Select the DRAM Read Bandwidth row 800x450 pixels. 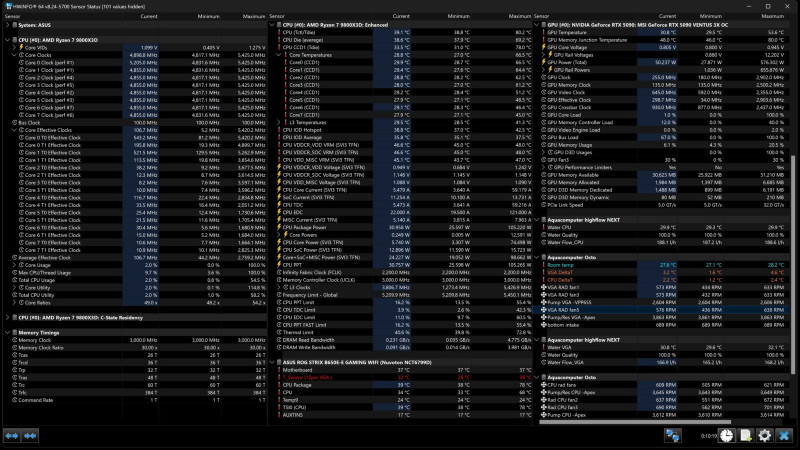pos(401,340)
